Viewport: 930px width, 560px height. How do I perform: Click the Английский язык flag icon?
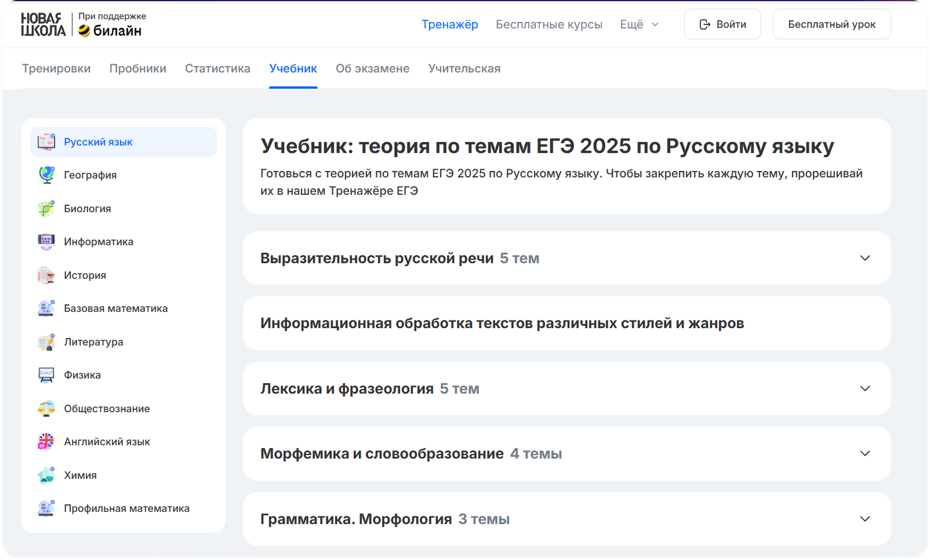pos(46,442)
